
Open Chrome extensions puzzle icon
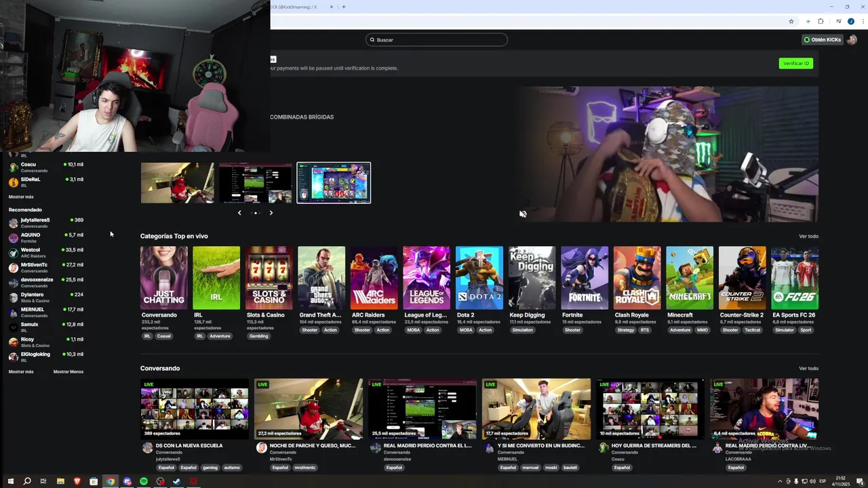tap(821, 21)
